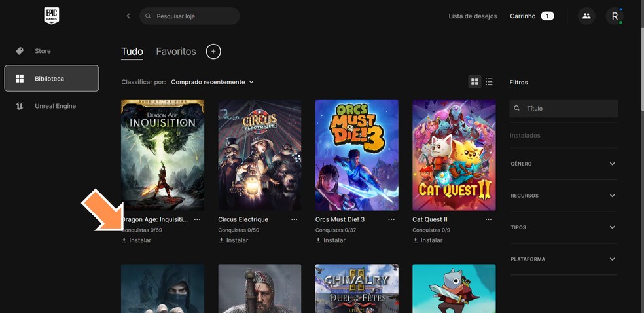The height and width of the screenshot is (313, 644).
Task: Open Chivalry II cover art
Action: click(x=357, y=288)
